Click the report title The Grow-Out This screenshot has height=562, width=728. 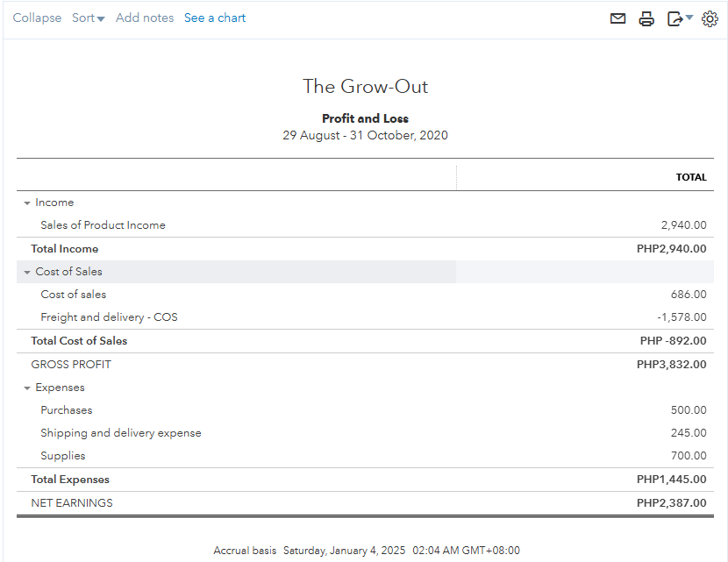click(365, 87)
